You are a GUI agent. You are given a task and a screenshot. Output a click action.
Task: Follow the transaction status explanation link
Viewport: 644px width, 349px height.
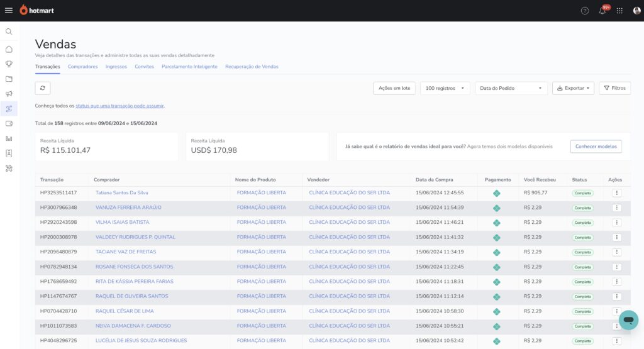click(x=119, y=106)
